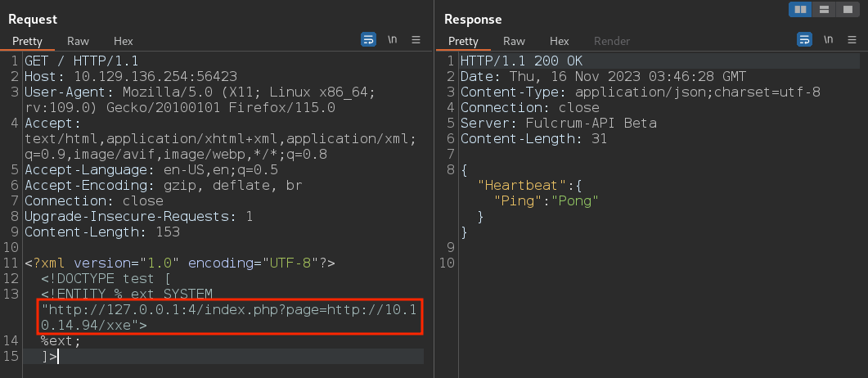Select top-bottom stacked layout view

coord(824,9)
